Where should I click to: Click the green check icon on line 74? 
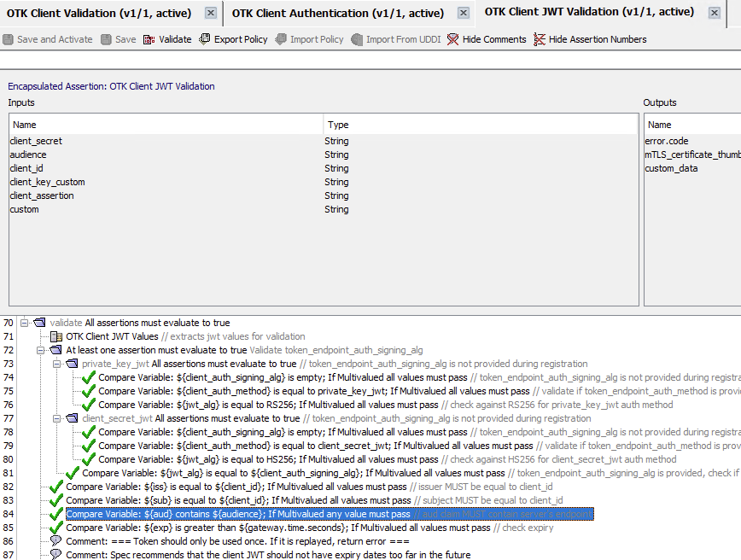click(x=89, y=377)
